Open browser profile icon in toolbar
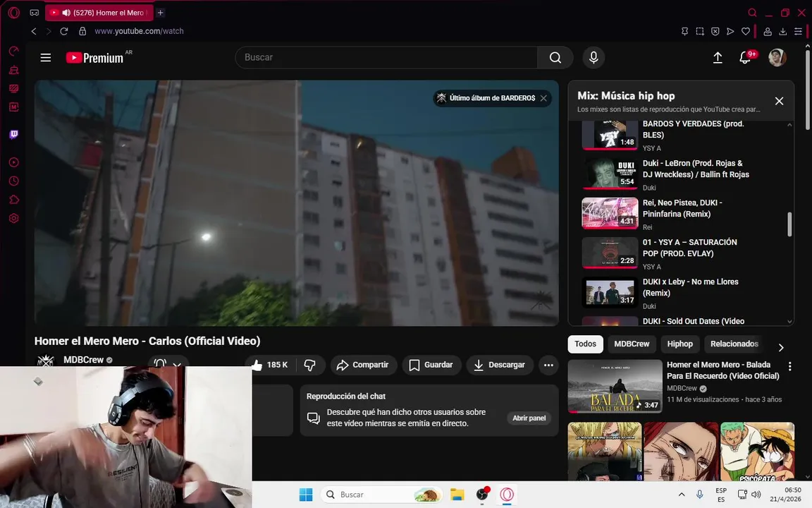Viewport: 812px width, 508px height. [x=768, y=31]
